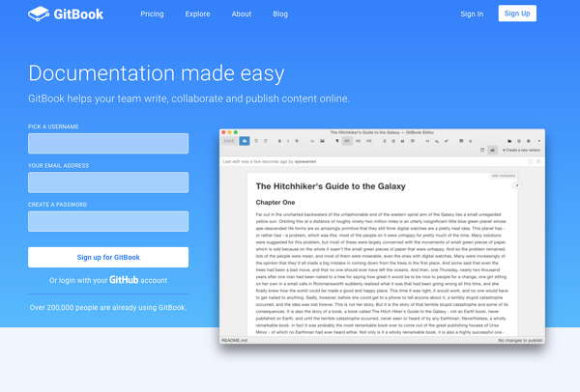The image size is (580, 392).
Task: Click the Chapter One subheading
Action: pyautogui.click(x=275, y=203)
